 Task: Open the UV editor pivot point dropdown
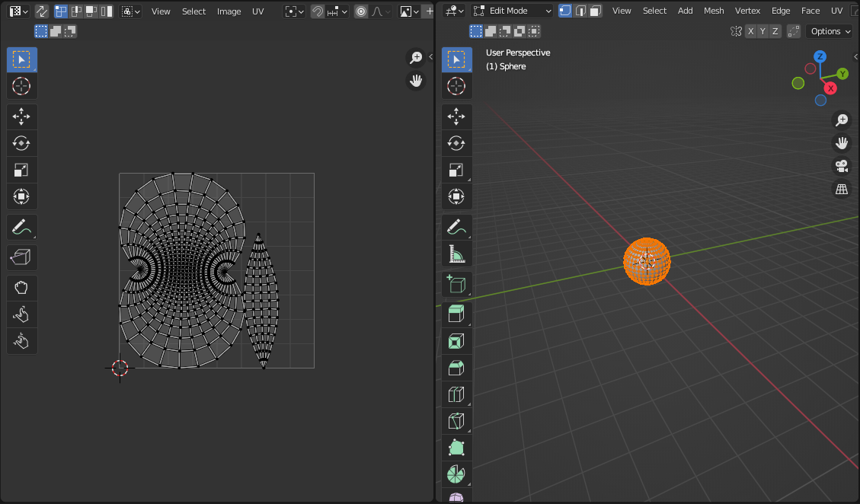pos(294,11)
